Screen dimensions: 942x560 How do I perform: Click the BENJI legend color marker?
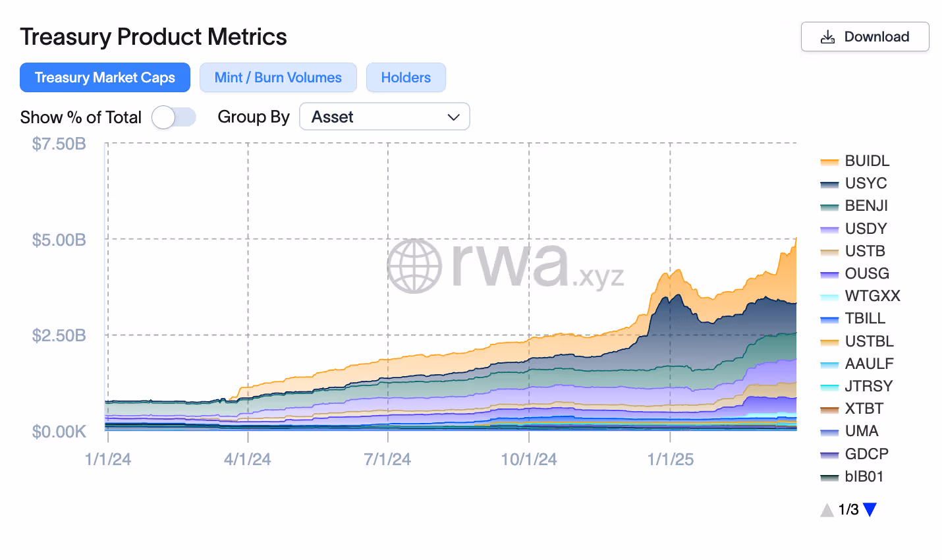click(x=830, y=206)
